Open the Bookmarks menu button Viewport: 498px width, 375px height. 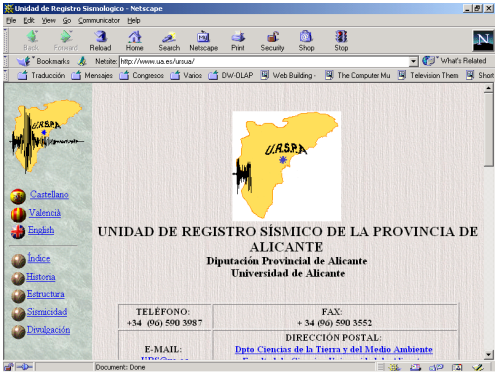tap(43, 61)
